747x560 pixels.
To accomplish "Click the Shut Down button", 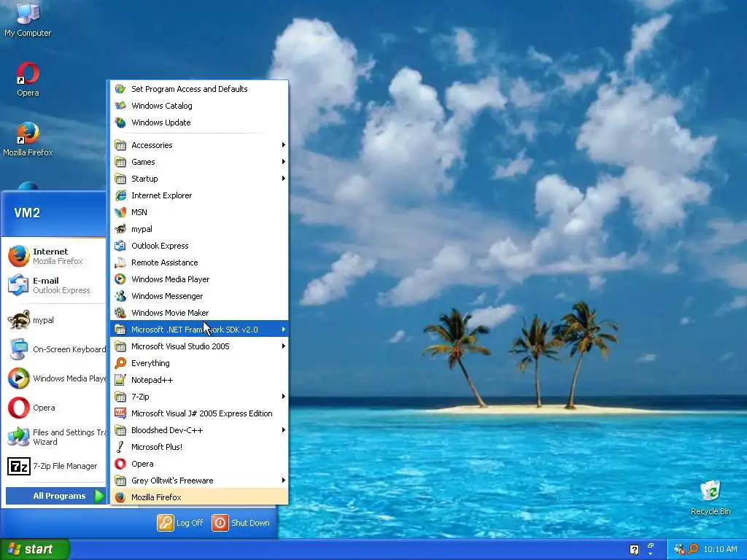I will click(241, 522).
